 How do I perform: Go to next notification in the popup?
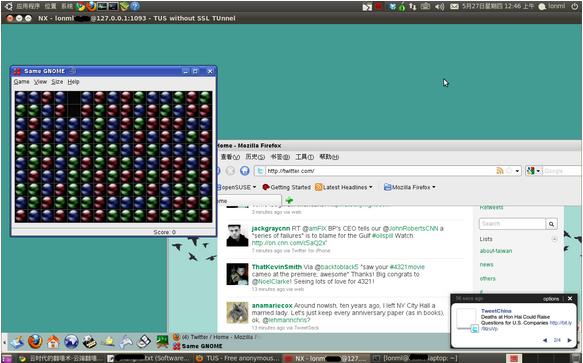click(x=569, y=340)
